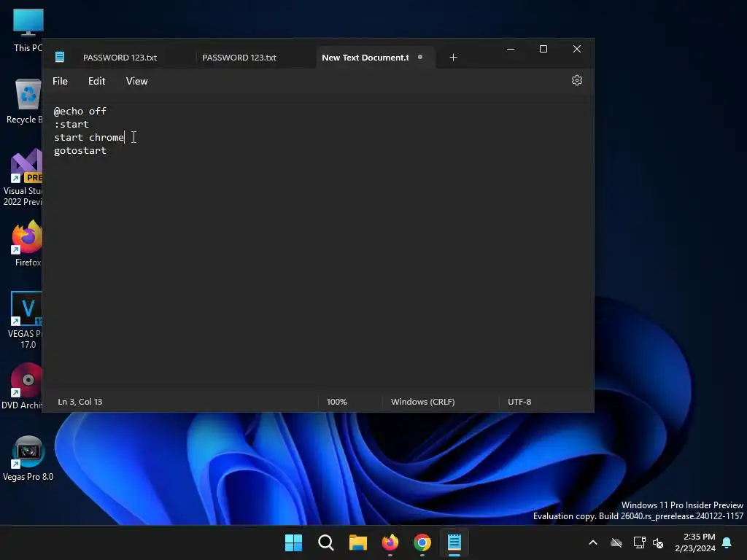Add a new tab with the plus button

point(453,57)
